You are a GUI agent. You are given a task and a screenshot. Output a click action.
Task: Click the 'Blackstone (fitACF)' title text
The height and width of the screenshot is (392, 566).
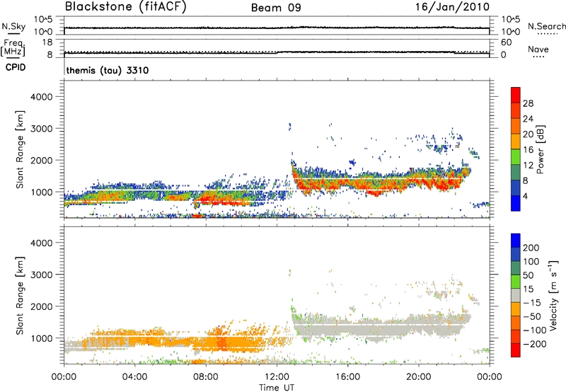coord(125,6)
